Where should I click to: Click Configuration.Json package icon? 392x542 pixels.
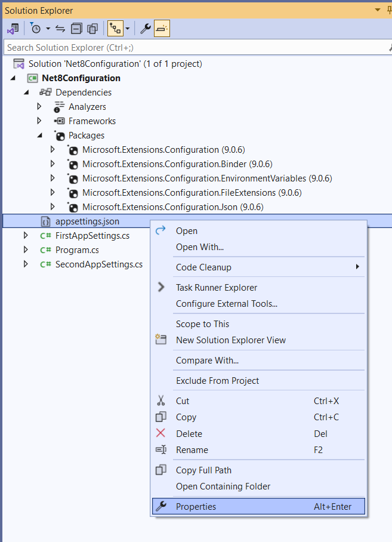pyautogui.click(x=73, y=207)
